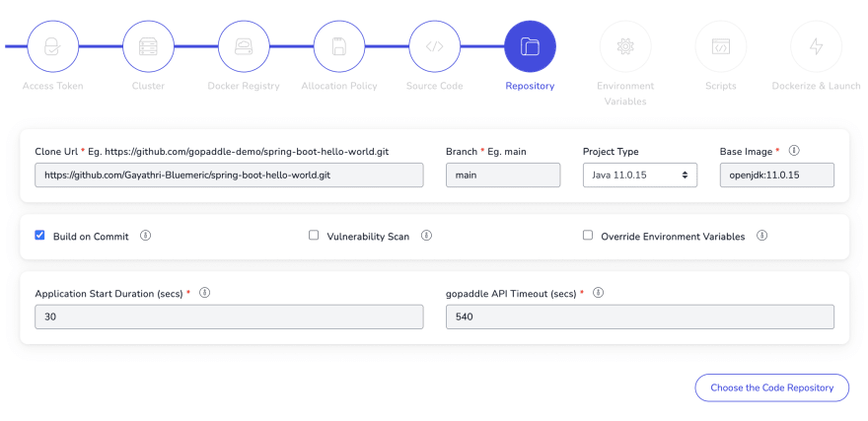868x421 pixels.
Task: Click the Project Type label
Action: [611, 151]
